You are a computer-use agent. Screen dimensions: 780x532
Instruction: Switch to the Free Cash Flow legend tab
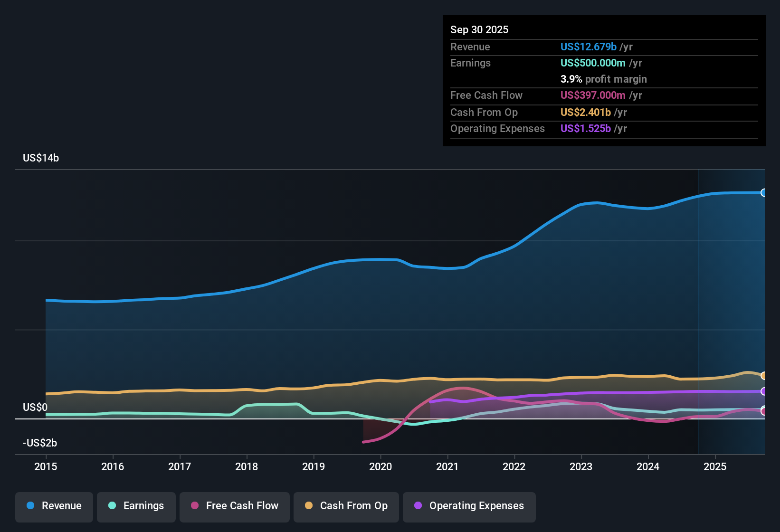pyautogui.click(x=234, y=506)
